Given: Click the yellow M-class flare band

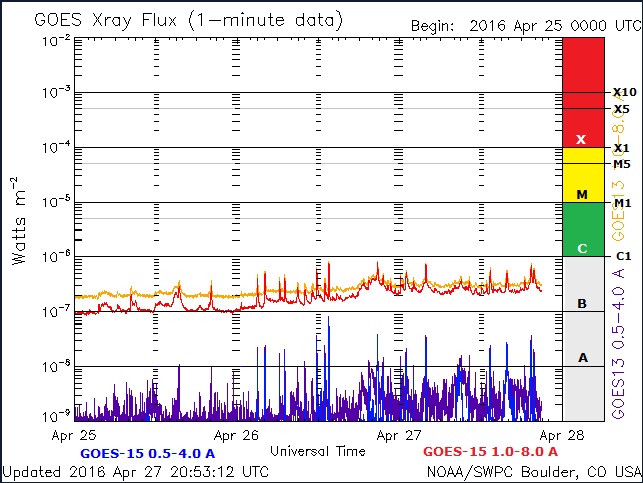Looking at the screenshot, I should point(582,176).
